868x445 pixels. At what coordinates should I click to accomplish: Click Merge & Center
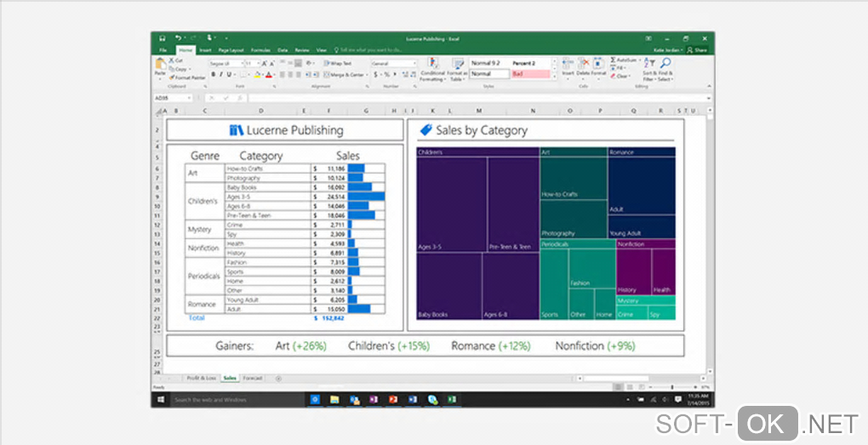pos(344,75)
